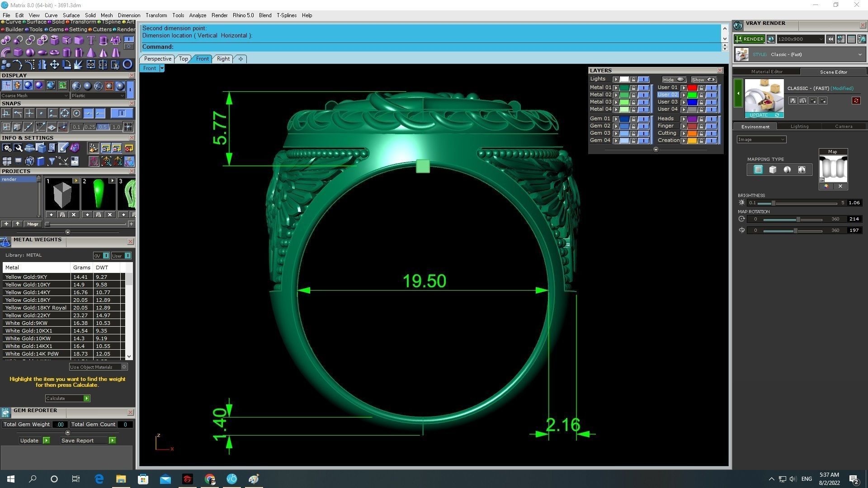Open the Dimension menu
868x488 pixels.
(x=129, y=15)
